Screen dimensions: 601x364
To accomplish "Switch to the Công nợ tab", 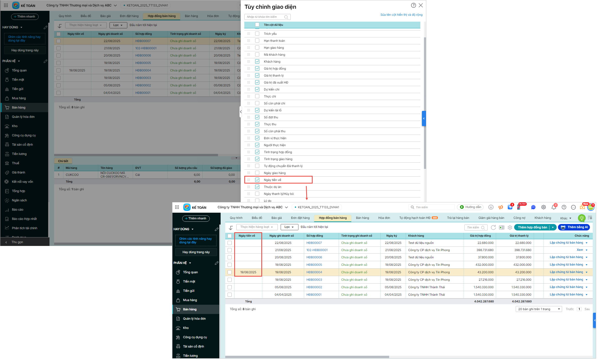I will pyautogui.click(x=519, y=218).
